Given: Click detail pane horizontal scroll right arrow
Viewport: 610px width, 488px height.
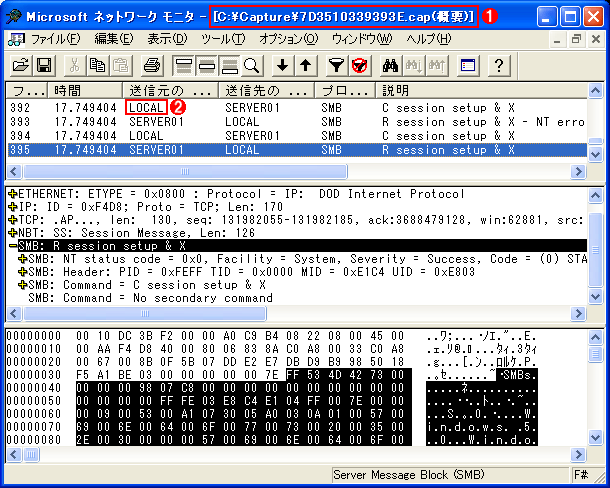Looking at the screenshot, I should click(578, 313).
